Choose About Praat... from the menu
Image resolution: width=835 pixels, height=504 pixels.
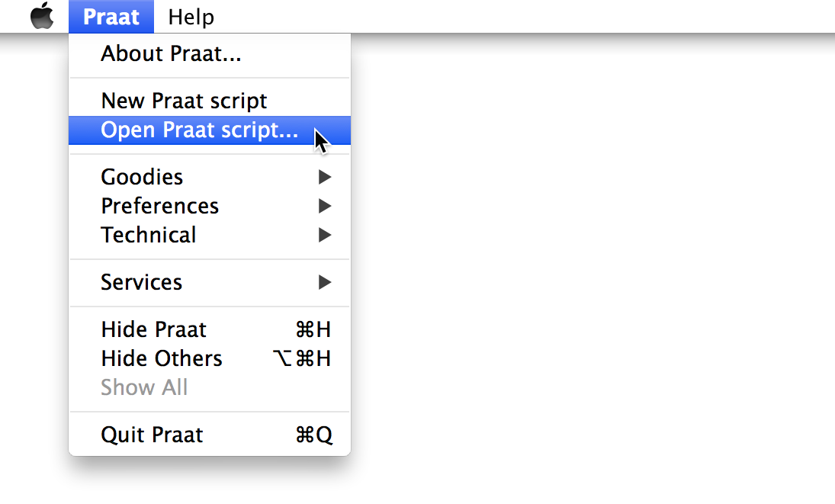pyautogui.click(x=171, y=54)
